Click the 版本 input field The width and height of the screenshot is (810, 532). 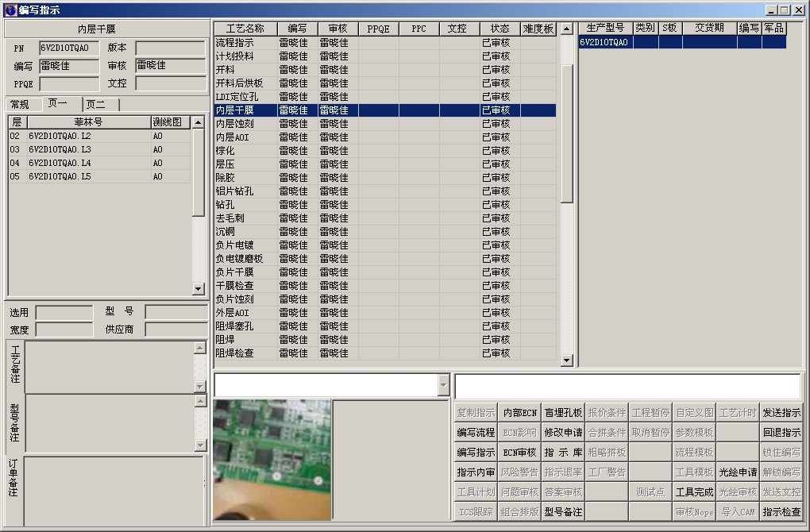click(x=171, y=48)
